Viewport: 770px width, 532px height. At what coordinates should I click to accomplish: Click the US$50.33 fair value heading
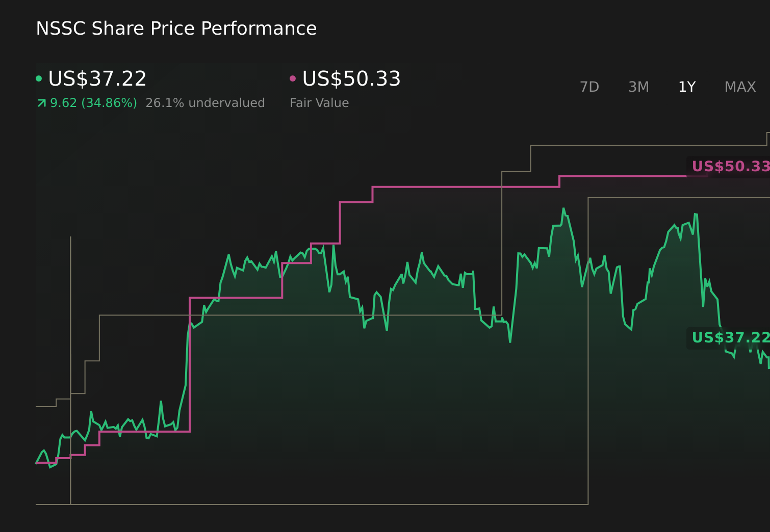tap(351, 78)
